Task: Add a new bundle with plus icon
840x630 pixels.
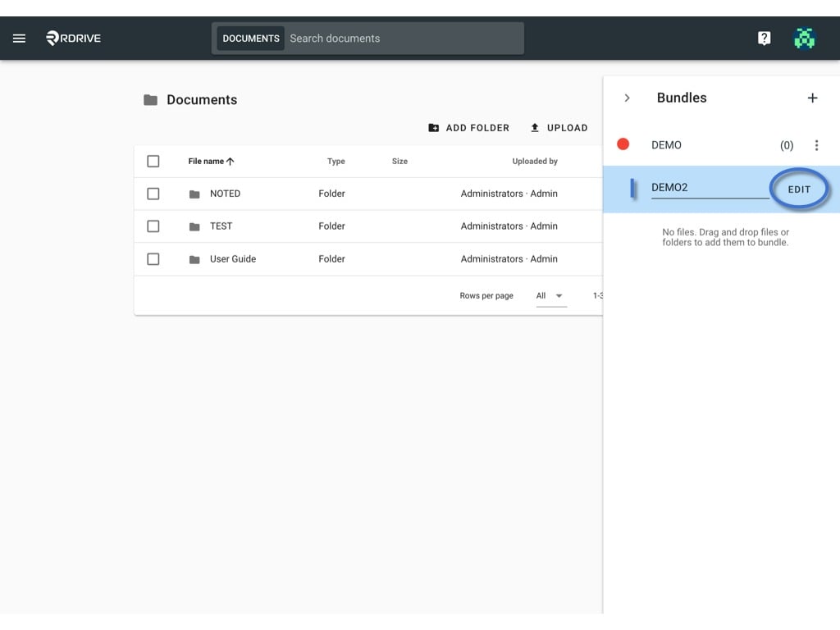Action: click(x=812, y=98)
